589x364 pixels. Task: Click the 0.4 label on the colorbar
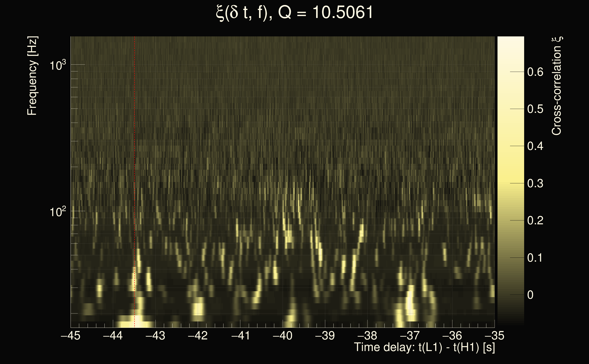(535, 146)
